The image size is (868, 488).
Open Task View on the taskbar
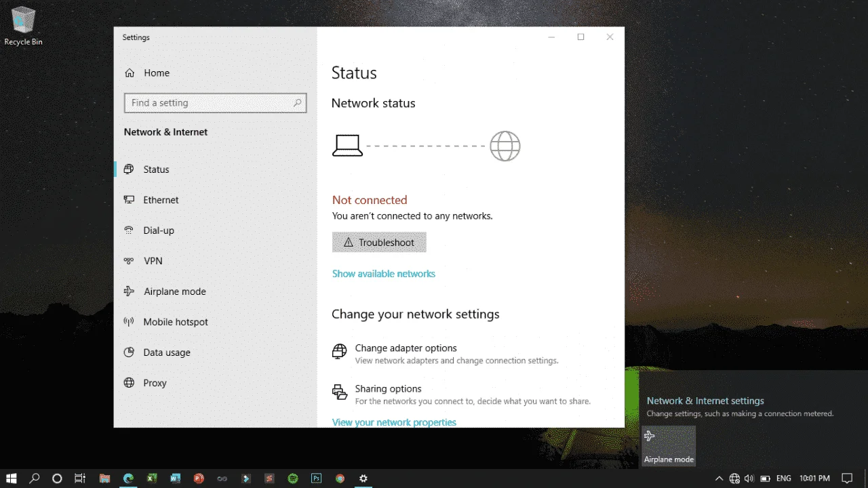[x=80, y=478]
